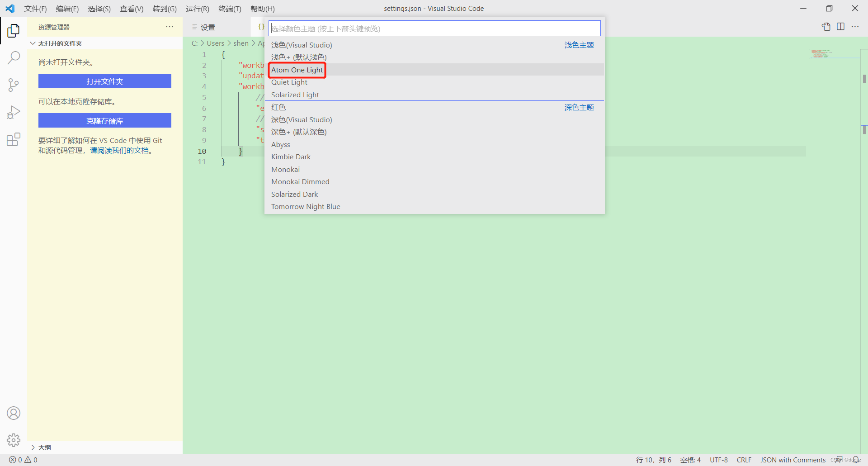
Task: Open the Search view icon
Action: pyautogui.click(x=14, y=57)
